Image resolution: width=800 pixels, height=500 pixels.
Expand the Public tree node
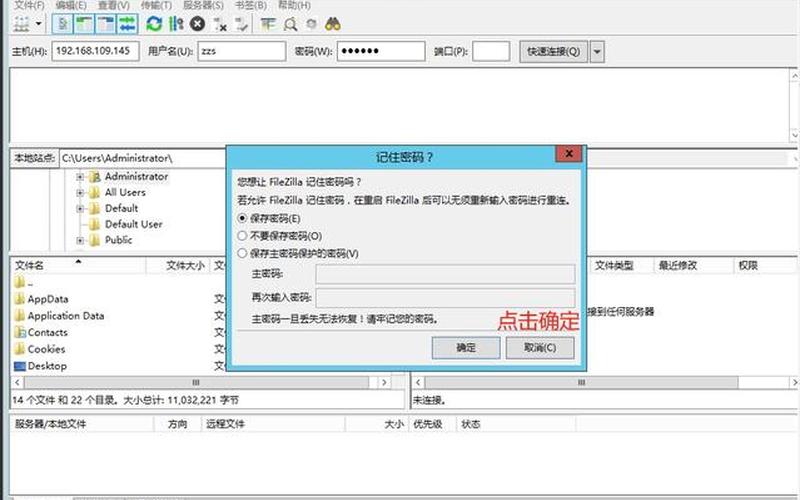coord(80,240)
